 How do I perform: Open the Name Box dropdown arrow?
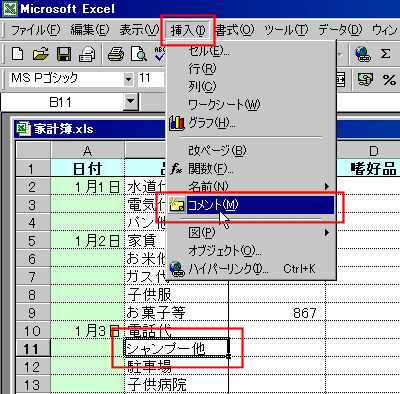pyautogui.click(x=130, y=101)
